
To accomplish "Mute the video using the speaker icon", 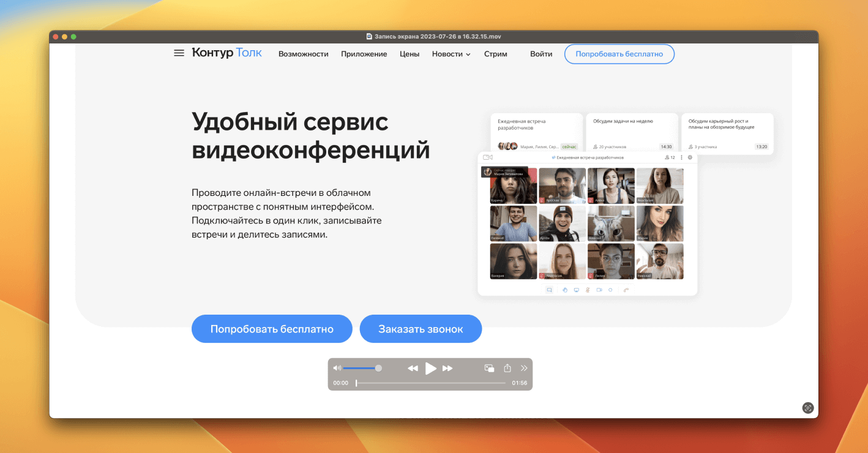I will click(x=337, y=368).
